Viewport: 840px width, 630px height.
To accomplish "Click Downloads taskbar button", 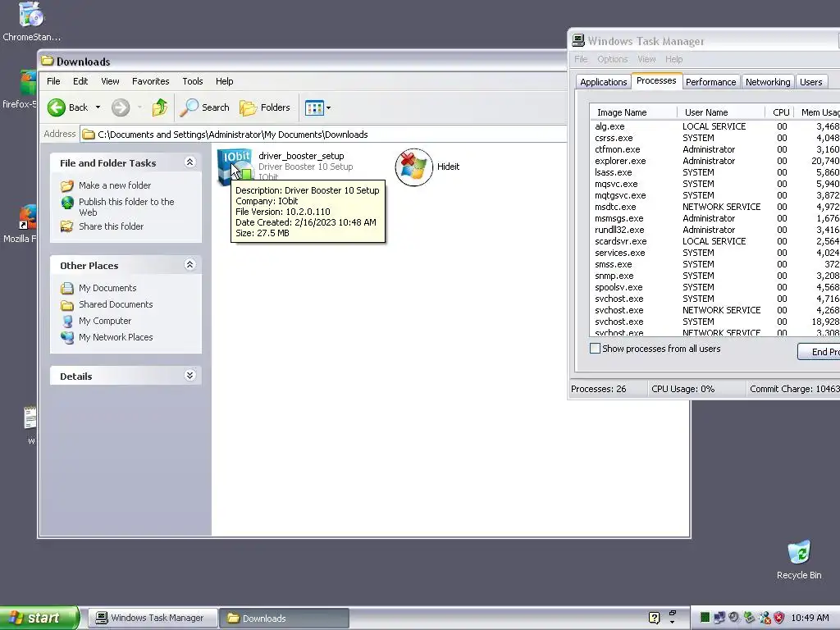I will coord(285,619).
